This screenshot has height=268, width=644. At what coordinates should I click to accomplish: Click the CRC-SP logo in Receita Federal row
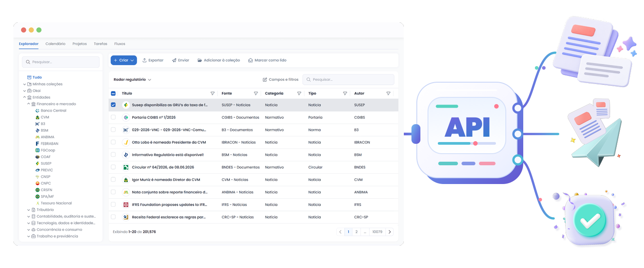tap(126, 217)
